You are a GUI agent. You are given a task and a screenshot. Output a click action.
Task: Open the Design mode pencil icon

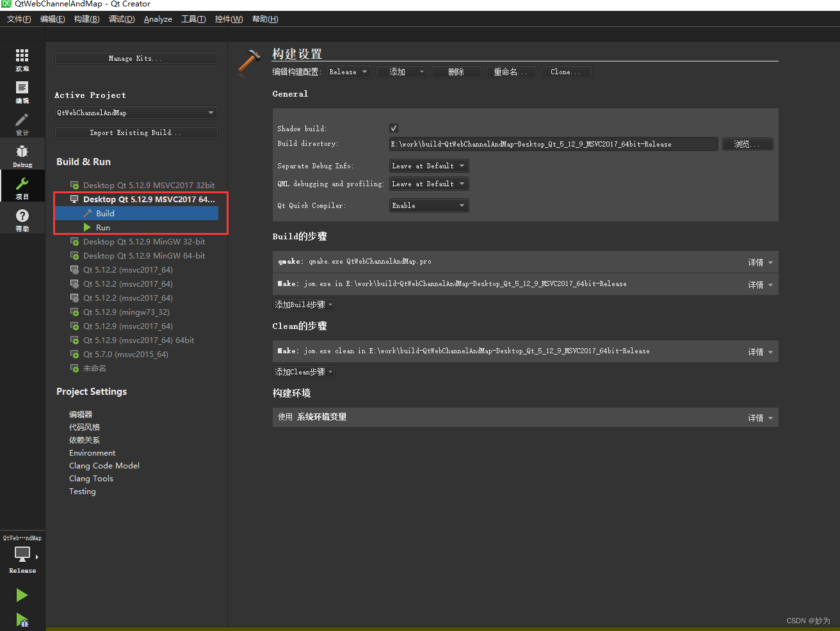pos(22,120)
